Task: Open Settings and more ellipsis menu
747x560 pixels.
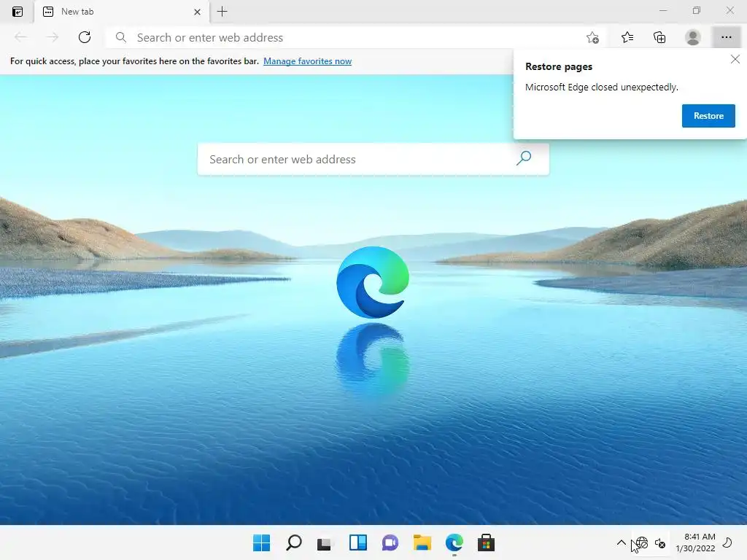Action: point(726,37)
